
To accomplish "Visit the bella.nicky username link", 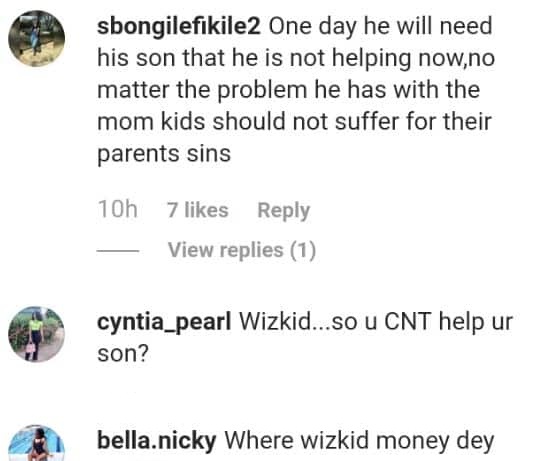I will [x=156, y=441].
